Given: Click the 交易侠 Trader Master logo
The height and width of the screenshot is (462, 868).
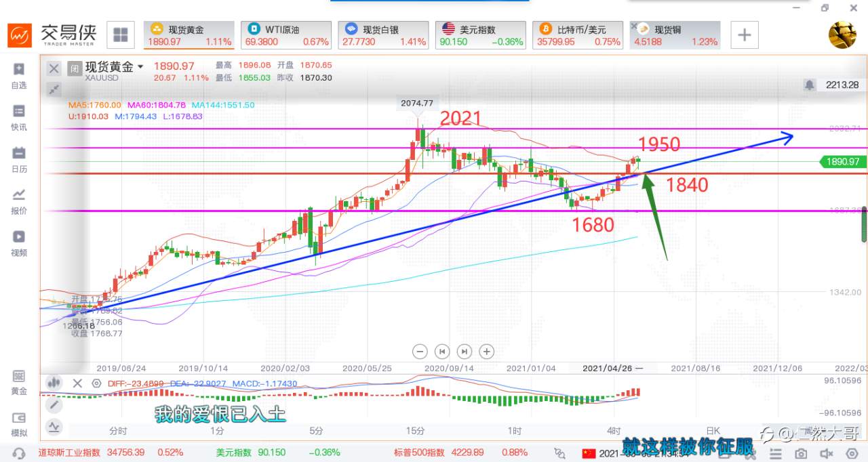Looking at the screenshot, I should click(52, 35).
